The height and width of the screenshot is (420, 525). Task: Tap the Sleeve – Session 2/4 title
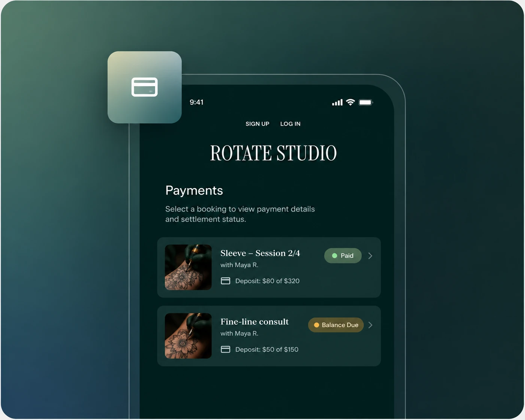coord(260,253)
